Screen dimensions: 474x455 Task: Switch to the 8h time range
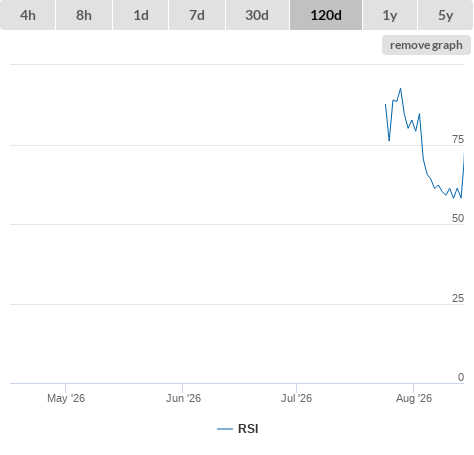(84, 15)
